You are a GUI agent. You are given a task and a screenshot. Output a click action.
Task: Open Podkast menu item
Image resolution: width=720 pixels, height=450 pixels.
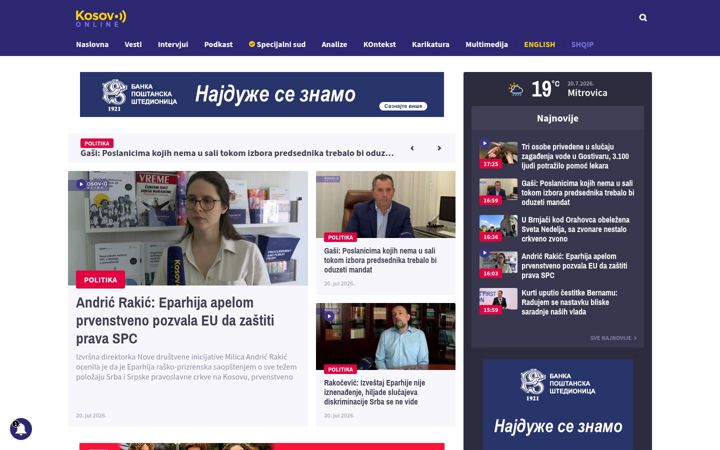(x=219, y=45)
